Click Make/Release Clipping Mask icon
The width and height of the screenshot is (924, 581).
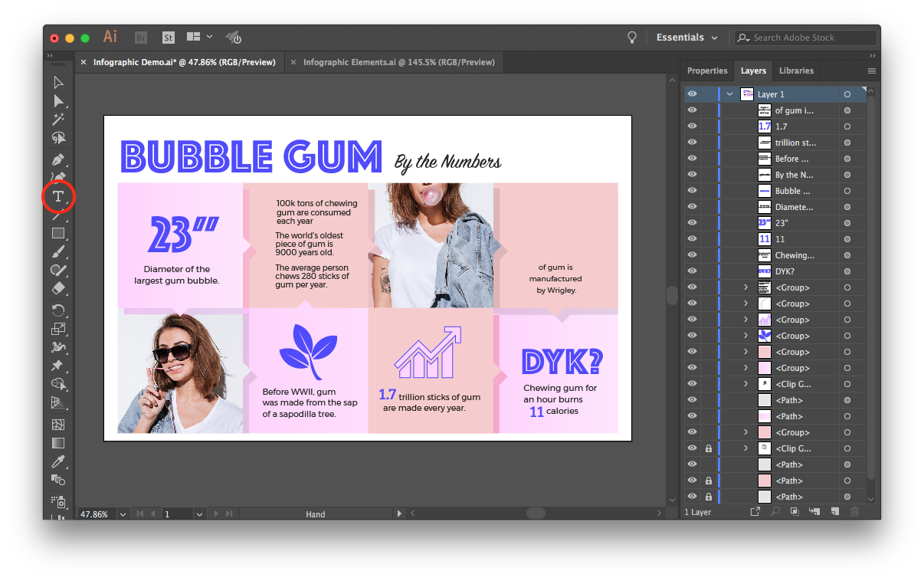(x=795, y=512)
